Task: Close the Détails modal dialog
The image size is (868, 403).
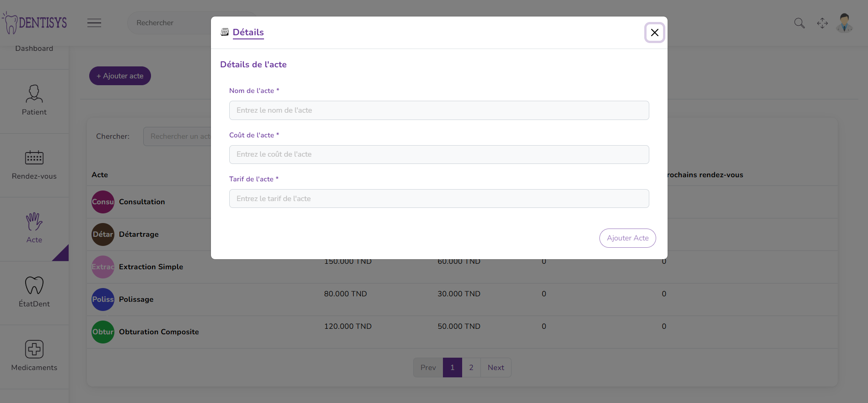Action: coord(654,33)
